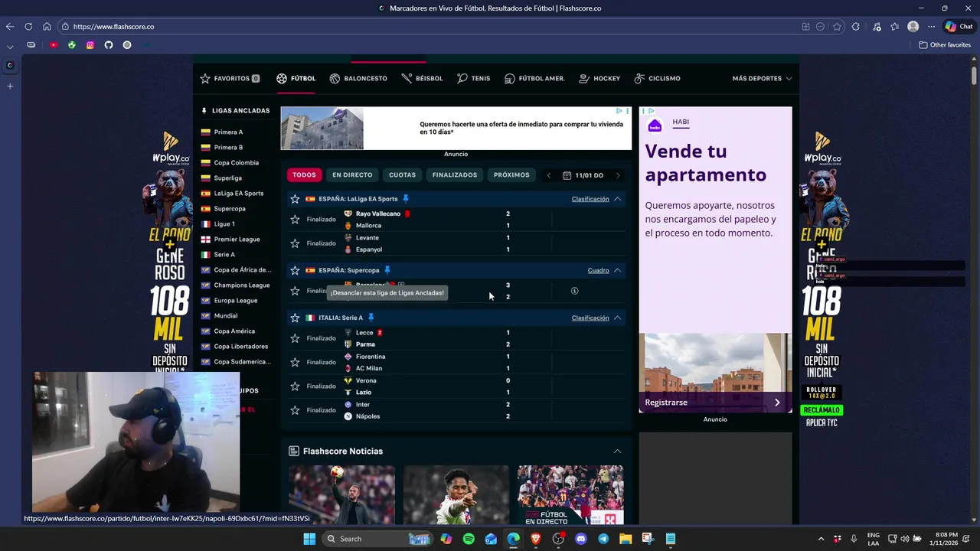Open the browser profile avatar

click(x=913, y=27)
